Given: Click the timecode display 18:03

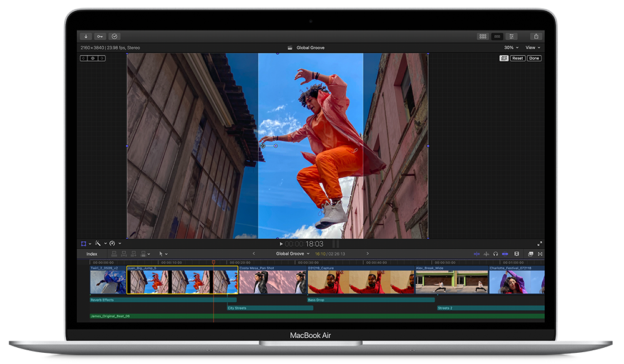Looking at the screenshot, I should pos(304,244).
